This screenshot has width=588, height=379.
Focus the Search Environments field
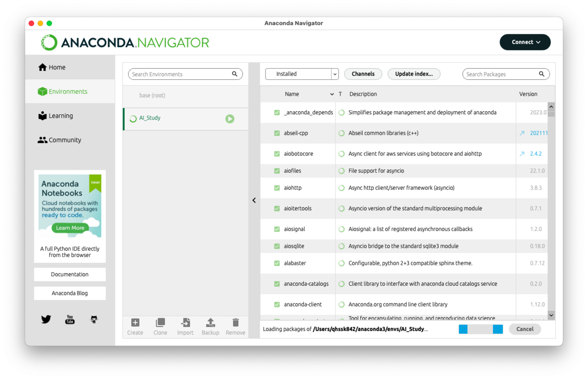pos(185,74)
